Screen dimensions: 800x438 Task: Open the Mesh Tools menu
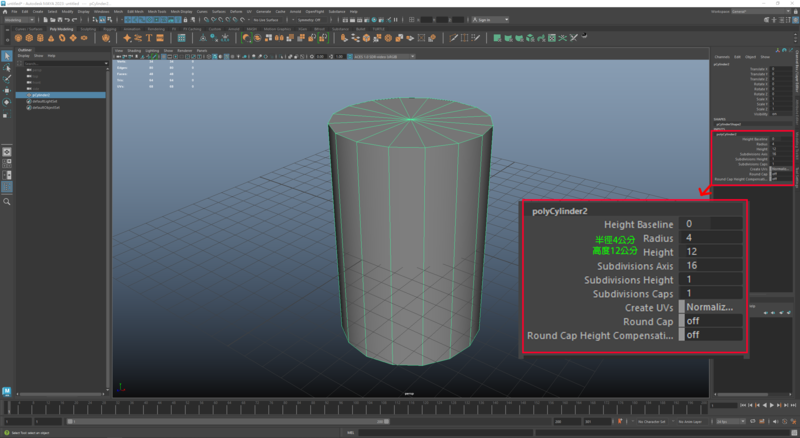point(157,11)
